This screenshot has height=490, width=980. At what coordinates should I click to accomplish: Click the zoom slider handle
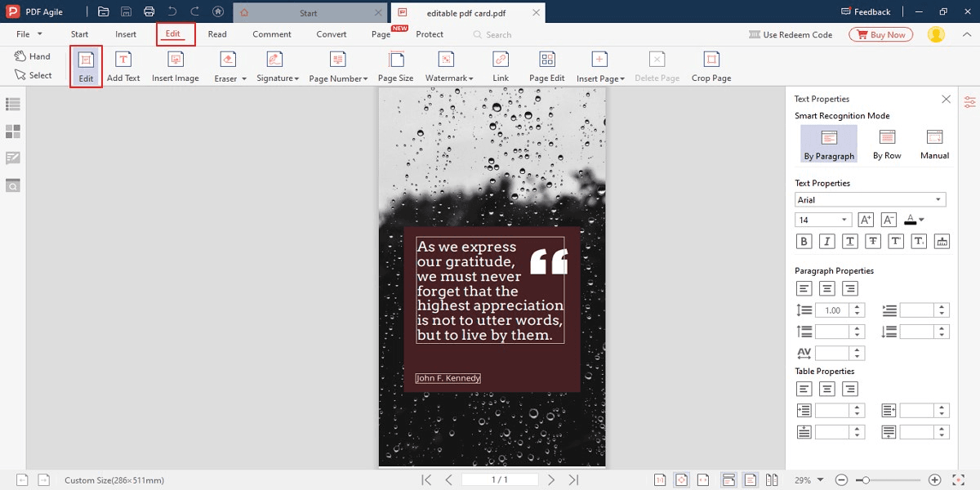click(866, 480)
